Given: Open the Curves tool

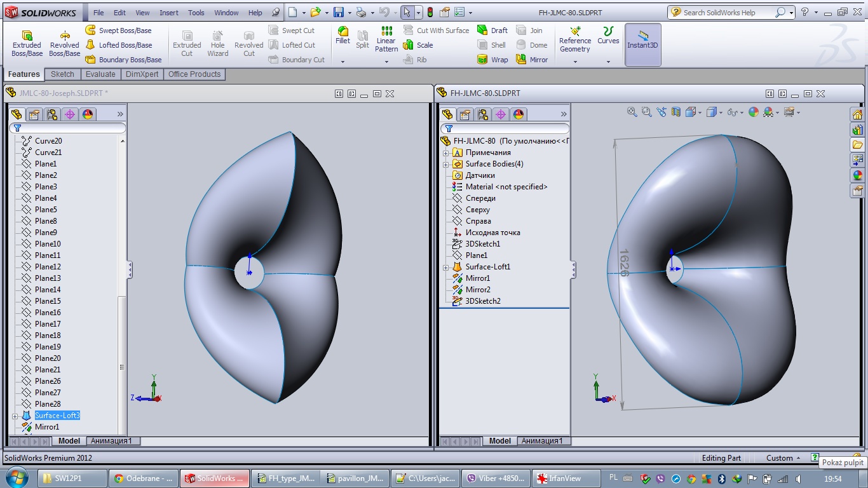Looking at the screenshot, I should pyautogui.click(x=608, y=36).
